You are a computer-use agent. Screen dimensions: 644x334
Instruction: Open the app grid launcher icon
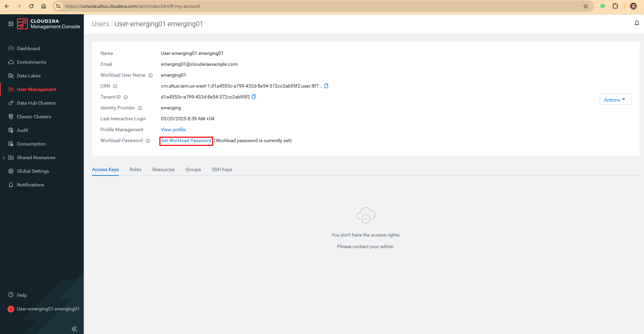11,24
